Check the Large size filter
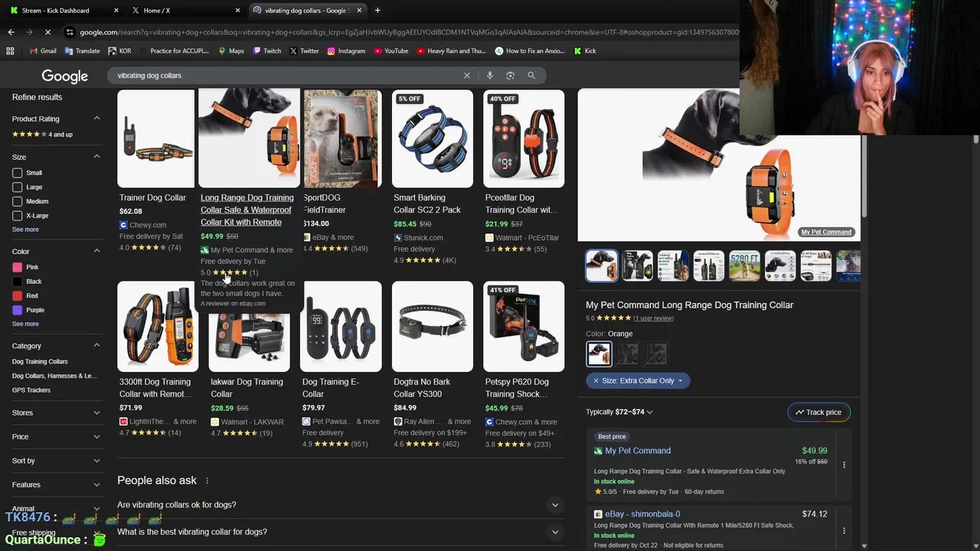 [x=17, y=187]
